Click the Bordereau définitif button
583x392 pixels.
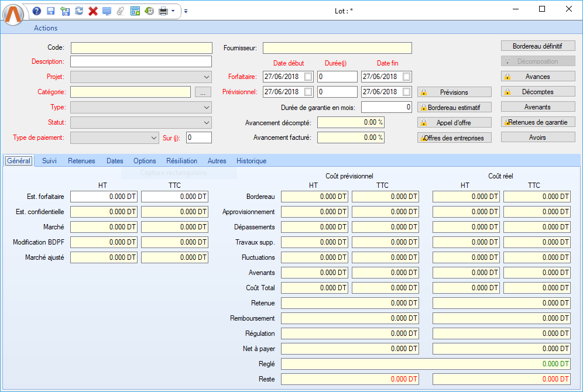(538, 46)
